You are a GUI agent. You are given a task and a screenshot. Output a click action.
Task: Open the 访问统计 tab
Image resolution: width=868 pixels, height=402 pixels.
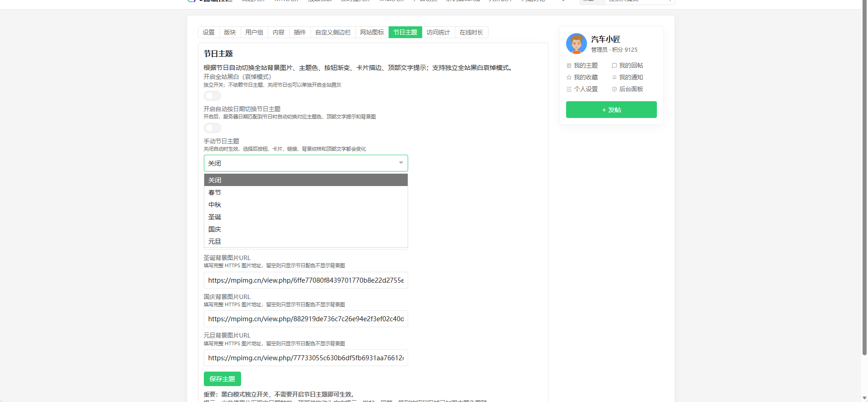tap(439, 32)
